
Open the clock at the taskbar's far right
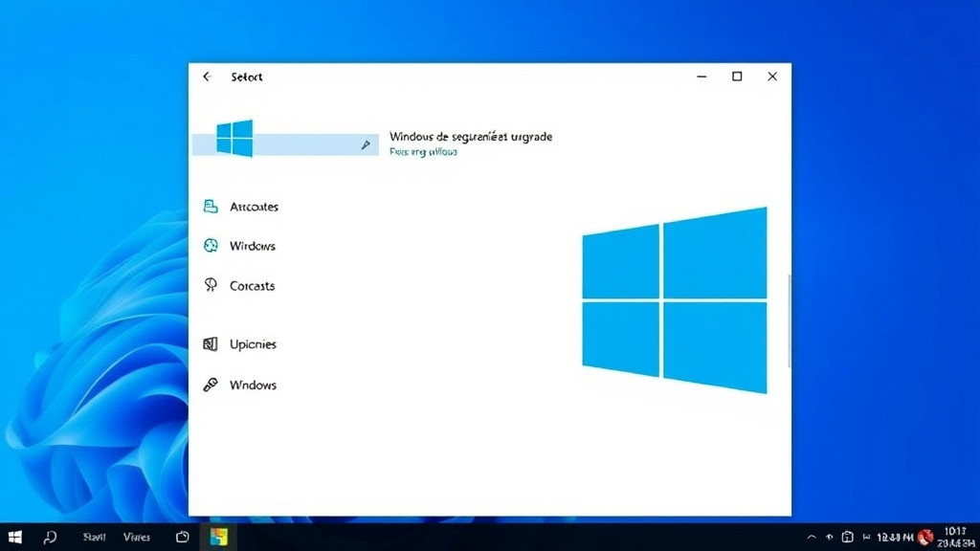[x=956, y=537]
